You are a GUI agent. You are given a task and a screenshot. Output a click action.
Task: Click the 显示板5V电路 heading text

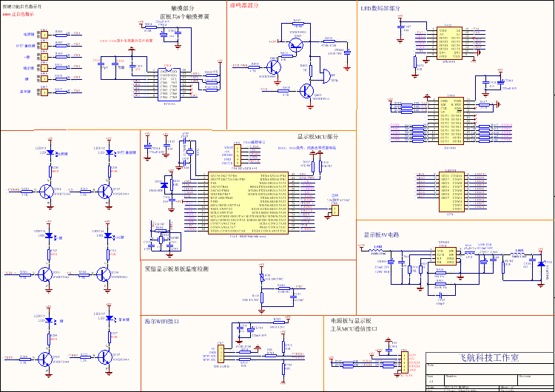pos(382,234)
